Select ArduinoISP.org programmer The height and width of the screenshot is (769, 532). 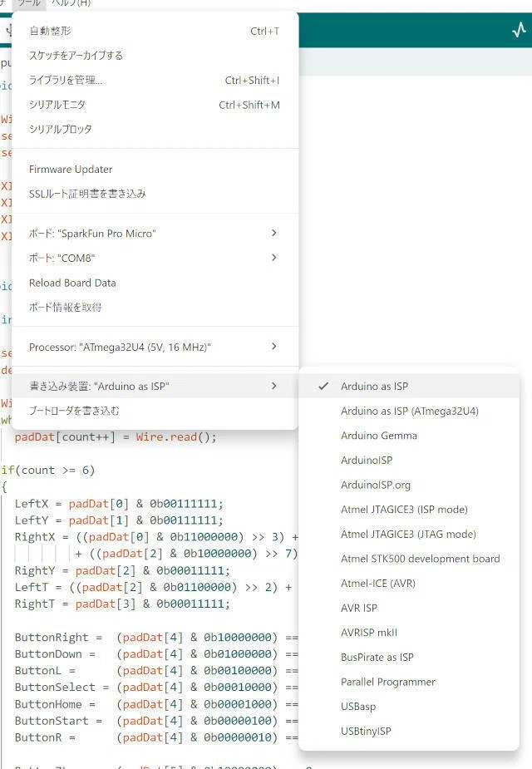click(x=409, y=485)
